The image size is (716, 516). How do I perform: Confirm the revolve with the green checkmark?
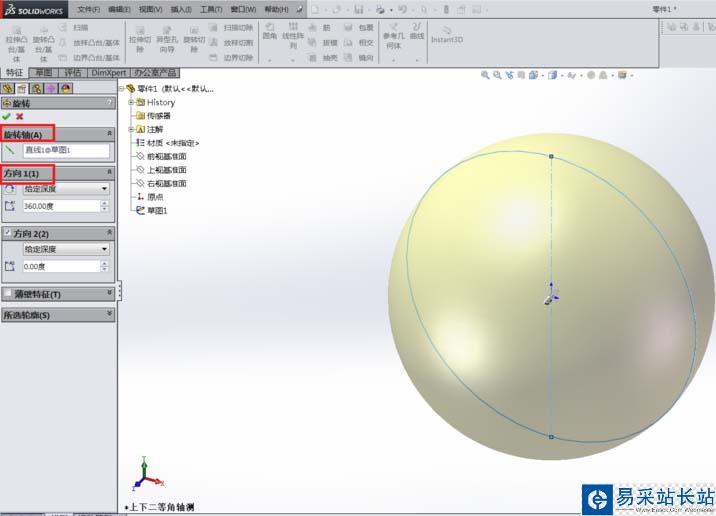(6, 116)
